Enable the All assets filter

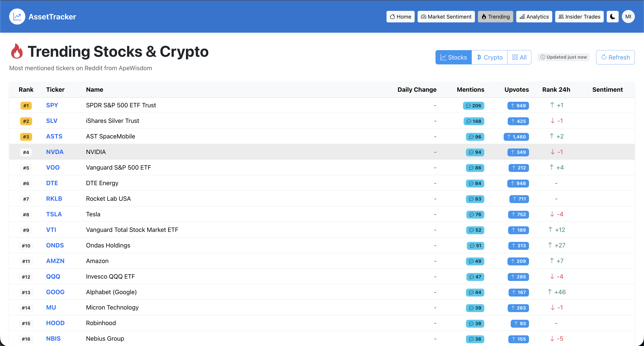(519, 57)
